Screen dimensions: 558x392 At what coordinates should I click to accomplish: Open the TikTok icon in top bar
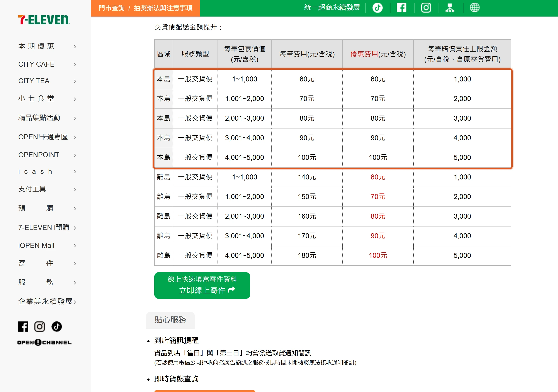[378, 8]
